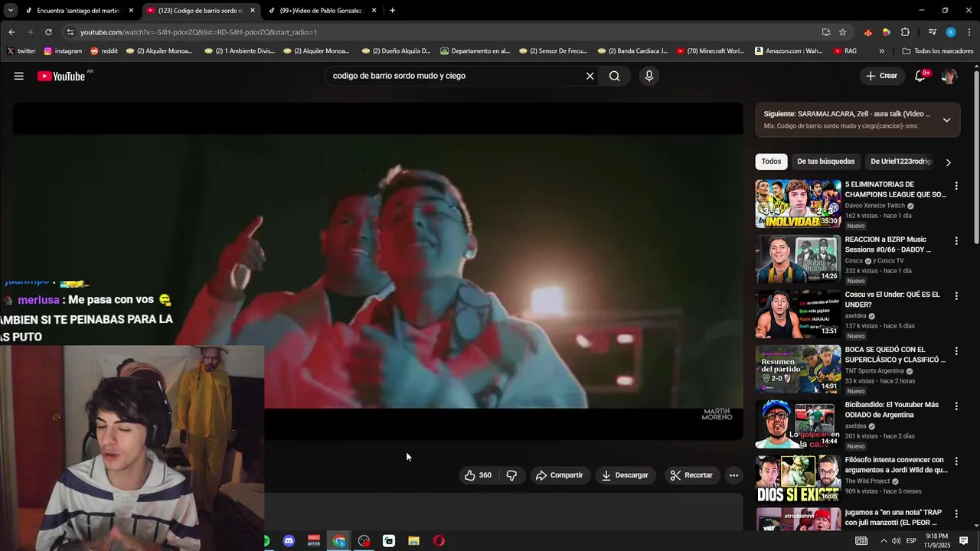Go to the YouTube home logo

click(x=61, y=76)
